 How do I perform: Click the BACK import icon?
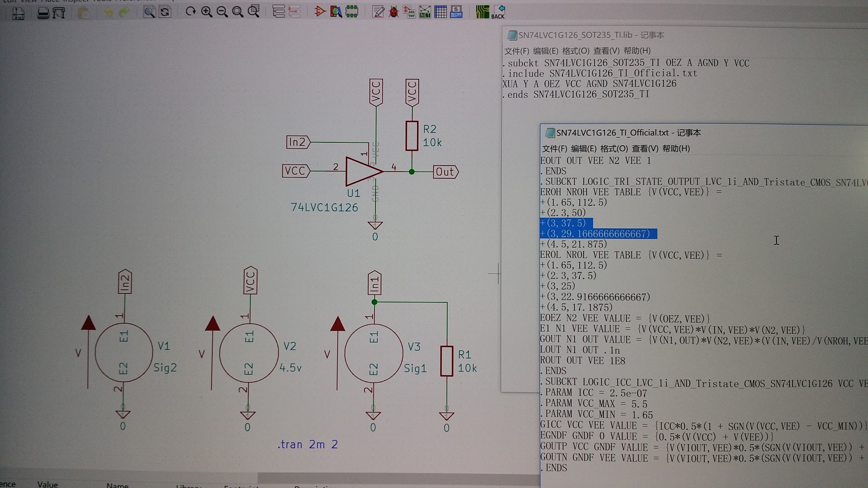pyautogui.click(x=498, y=12)
